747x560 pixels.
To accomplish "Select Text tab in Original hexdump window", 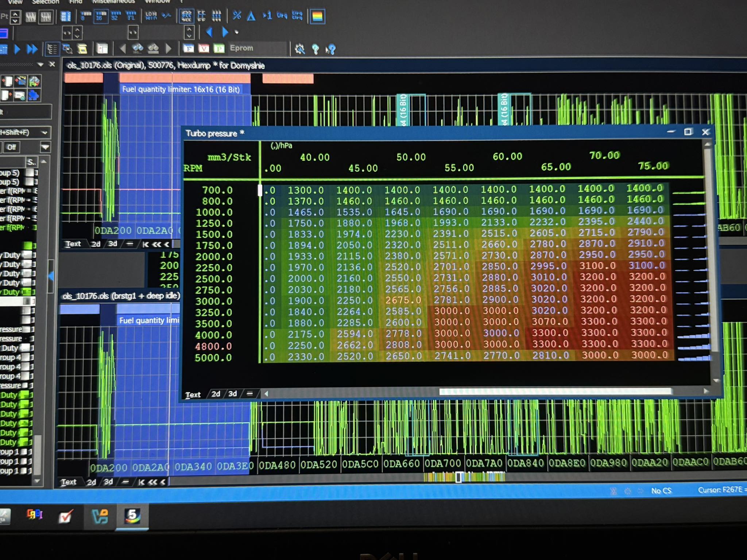I will coord(73,244).
